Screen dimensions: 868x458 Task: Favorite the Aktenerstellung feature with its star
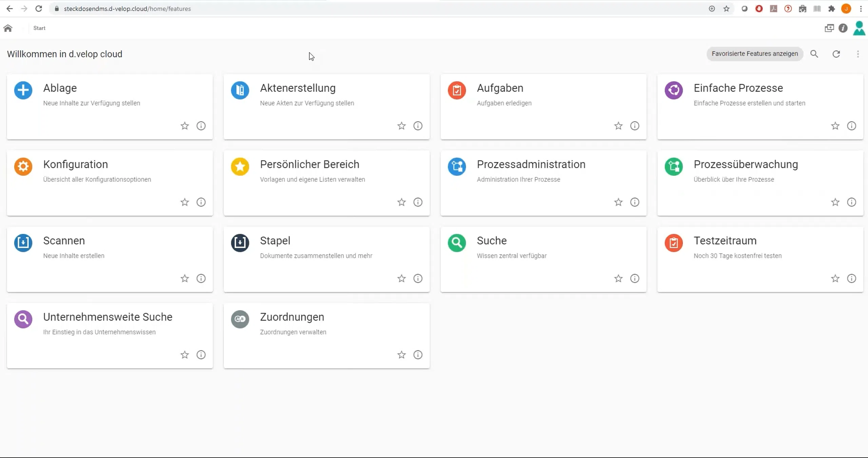(402, 126)
